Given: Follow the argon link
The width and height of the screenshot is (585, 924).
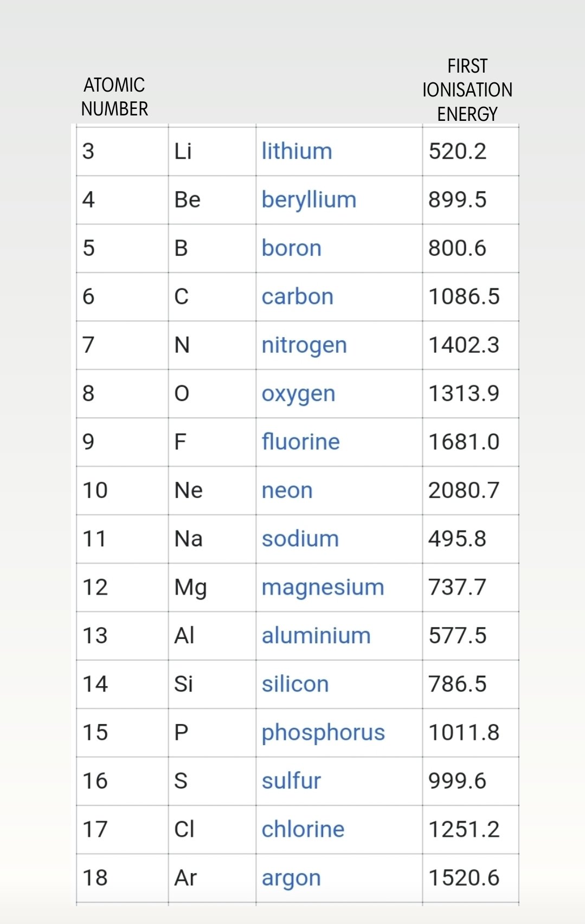Looking at the screenshot, I should [291, 878].
